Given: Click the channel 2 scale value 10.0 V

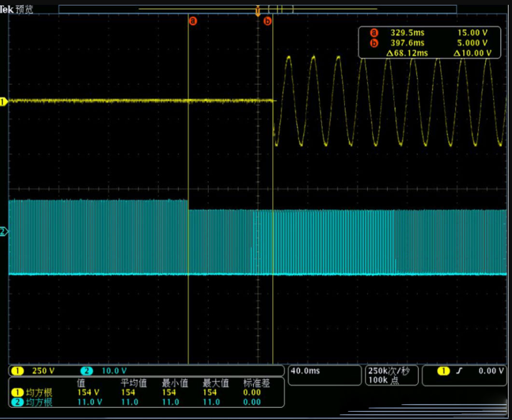Looking at the screenshot, I should pos(114,371).
